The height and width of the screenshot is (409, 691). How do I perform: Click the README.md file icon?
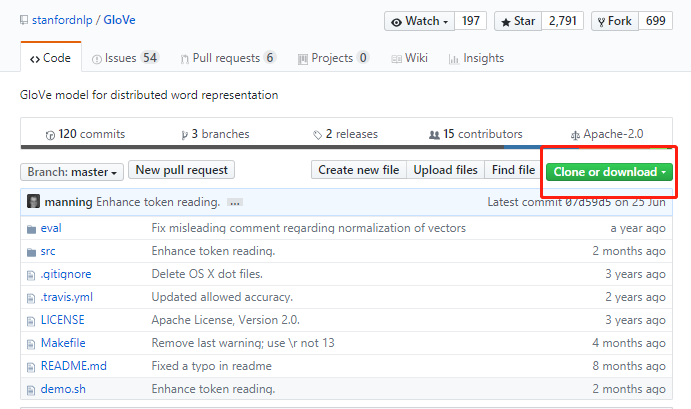[x=31, y=367]
